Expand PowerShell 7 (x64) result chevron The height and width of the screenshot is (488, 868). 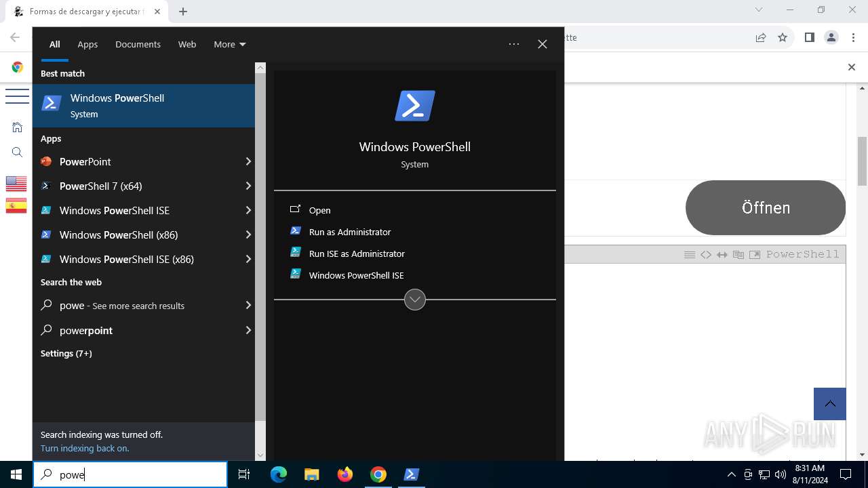248,186
